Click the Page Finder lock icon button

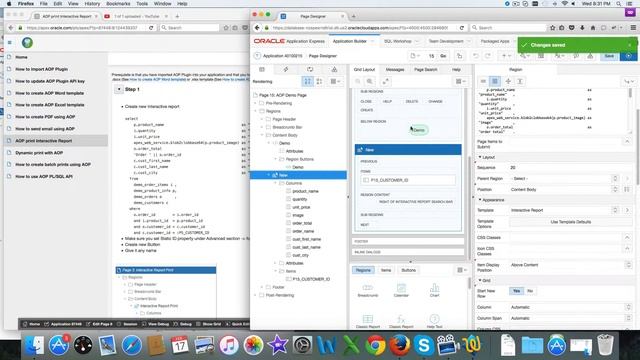[x=460, y=56]
